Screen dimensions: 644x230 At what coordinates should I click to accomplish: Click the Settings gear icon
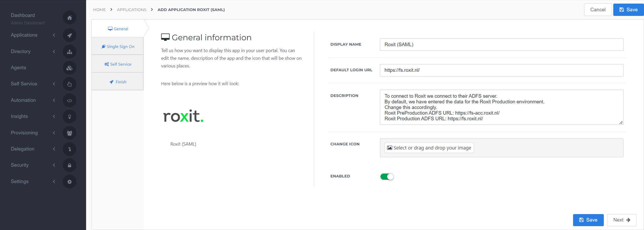pyautogui.click(x=69, y=182)
